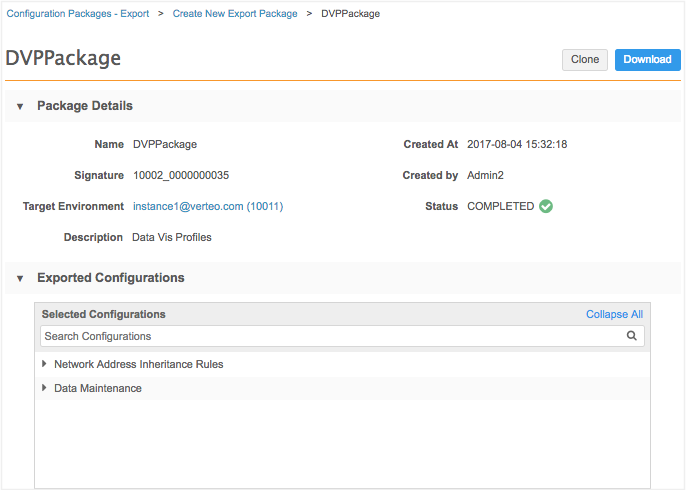Click the Collapse All link
The width and height of the screenshot is (686, 490).
click(614, 314)
